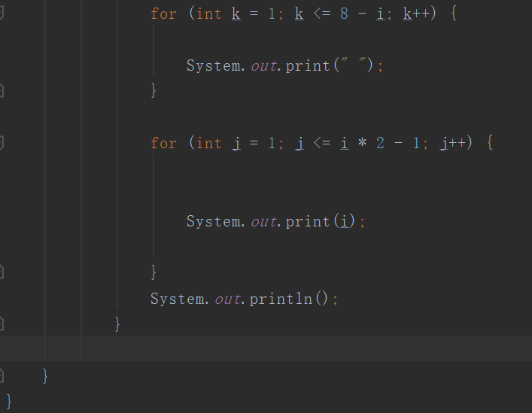The height and width of the screenshot is (413, 532).
Task: Click 'System' in the print(i) statement
Action: [213, 222]
